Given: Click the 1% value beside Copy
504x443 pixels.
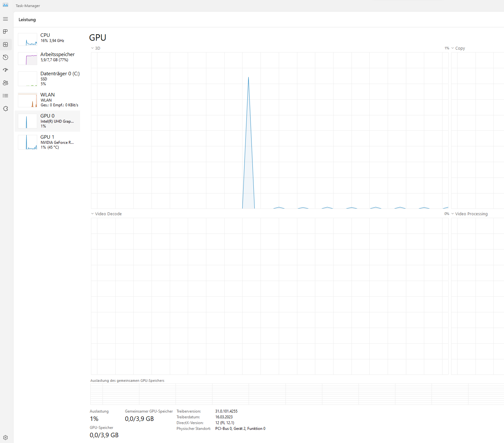Looking at the screenshot, I should pos(447,48).
